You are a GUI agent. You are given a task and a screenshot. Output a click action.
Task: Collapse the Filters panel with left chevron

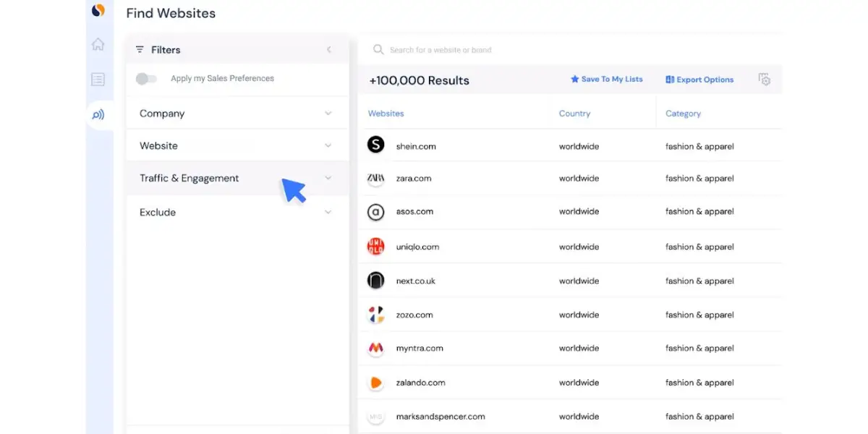tap(329, 50)
